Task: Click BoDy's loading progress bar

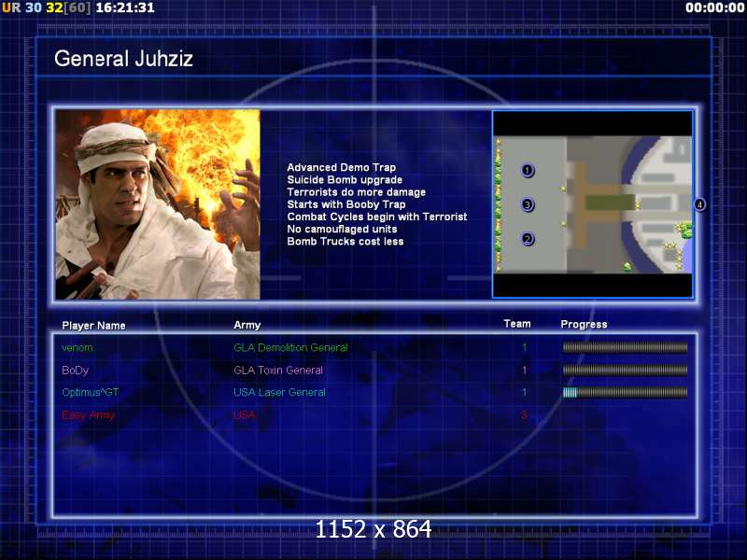Action: (x=625, y=370)
